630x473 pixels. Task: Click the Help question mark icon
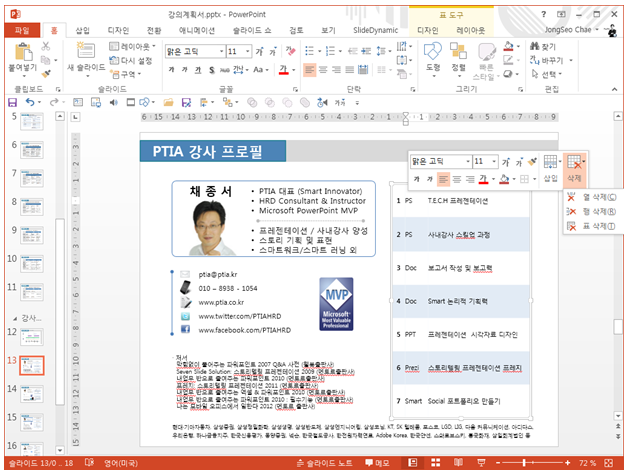[x=544, y=14]
